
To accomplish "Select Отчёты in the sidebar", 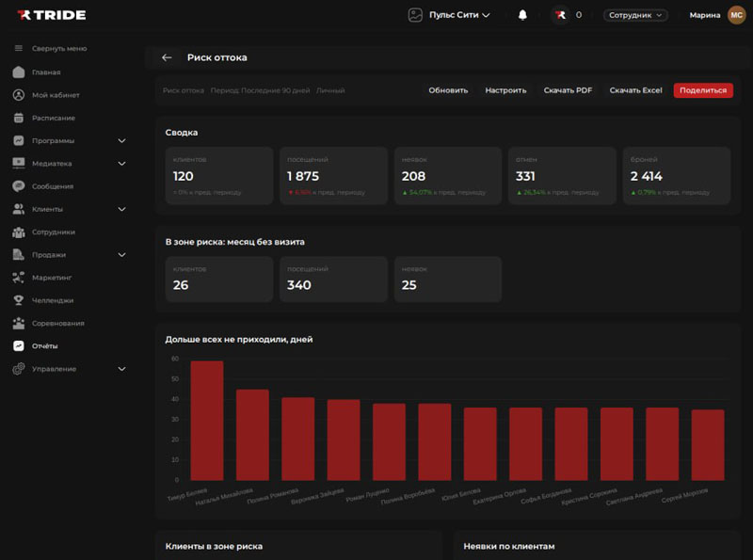I will 44,345.
